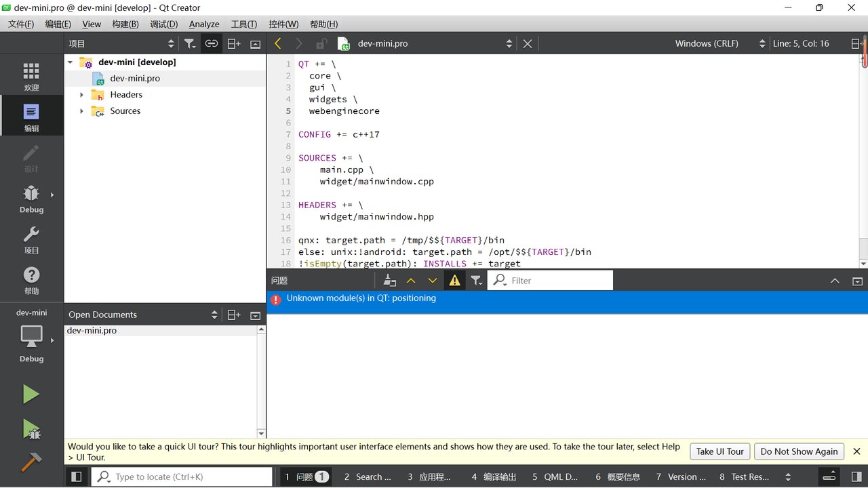The height and width of the screenshot is (488, 868).
Task: Clear the issues list with broom icon
Action: 389,281
